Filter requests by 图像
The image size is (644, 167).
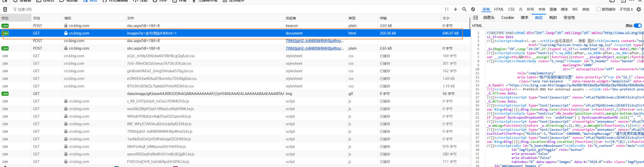coord(553,9)
